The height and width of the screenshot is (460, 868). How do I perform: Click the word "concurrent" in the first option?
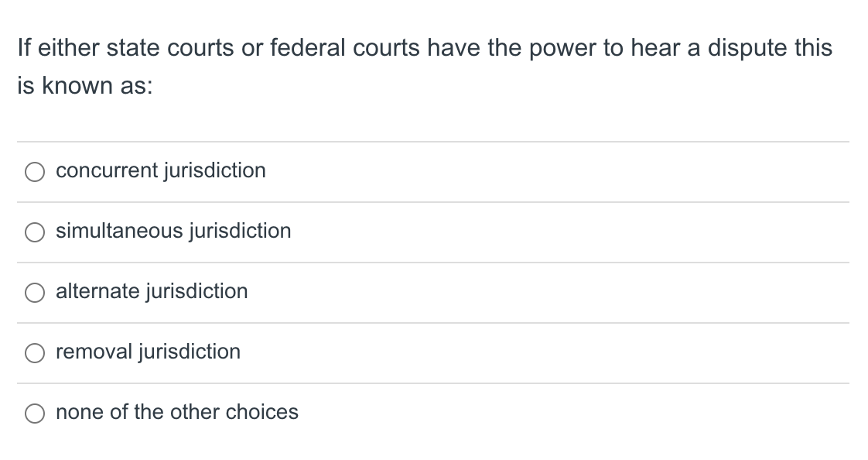(107, 170)
